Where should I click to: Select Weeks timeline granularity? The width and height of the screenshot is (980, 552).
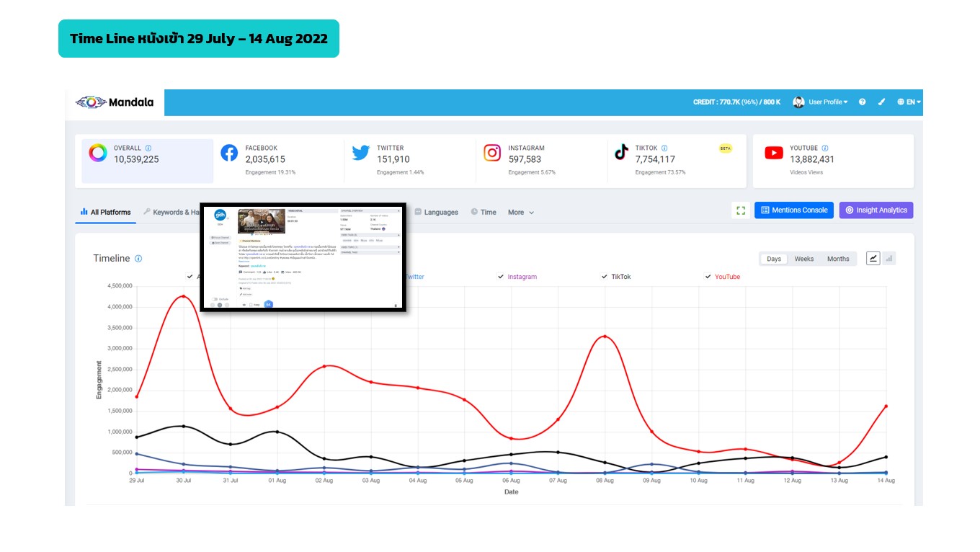[803, 259]
